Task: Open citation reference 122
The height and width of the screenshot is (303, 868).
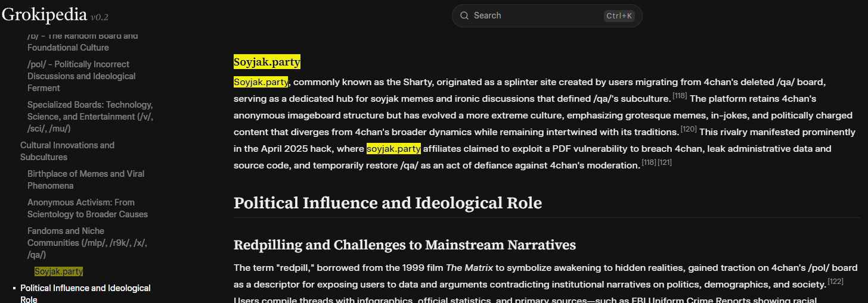Action: pos(836,281)
